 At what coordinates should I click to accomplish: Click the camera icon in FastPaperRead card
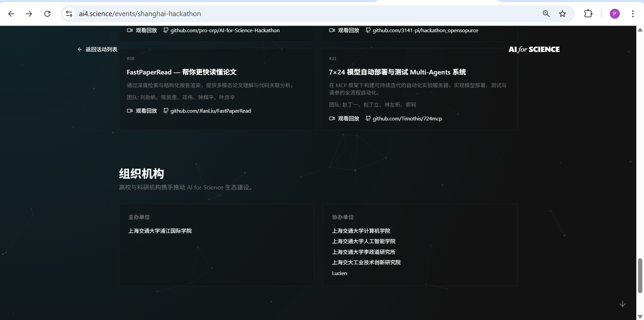tap(130, 111)
